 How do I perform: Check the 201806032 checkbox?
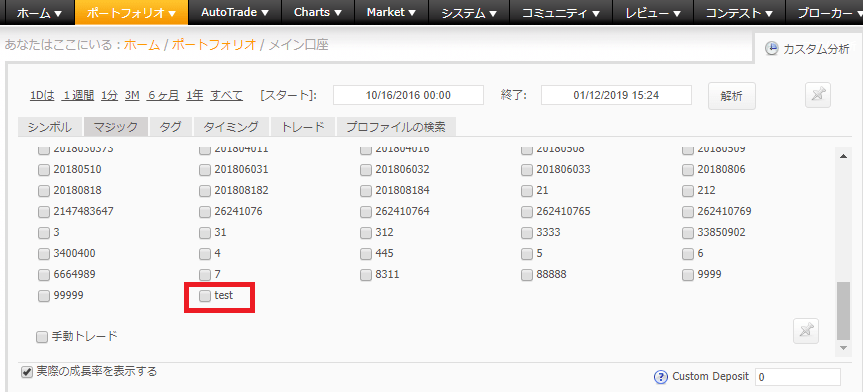pos(366,170)
